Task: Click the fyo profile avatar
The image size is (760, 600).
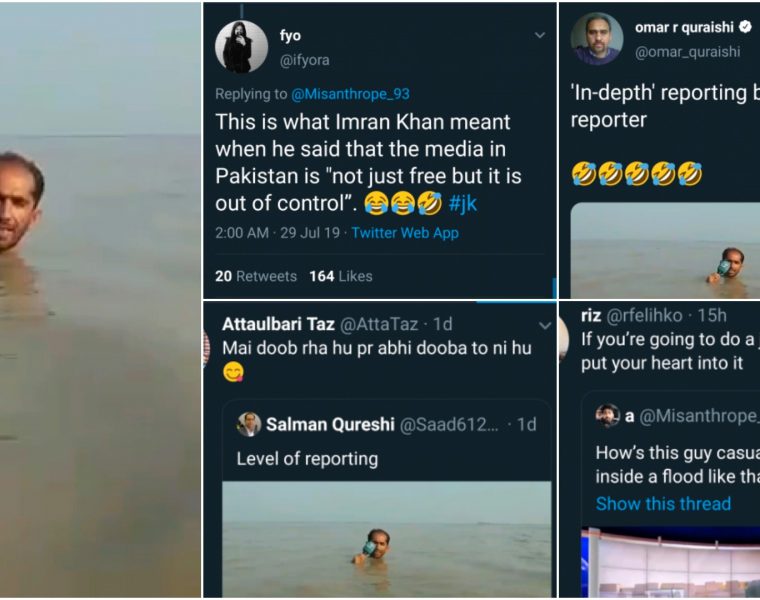Action: click(x=242, y=47)
